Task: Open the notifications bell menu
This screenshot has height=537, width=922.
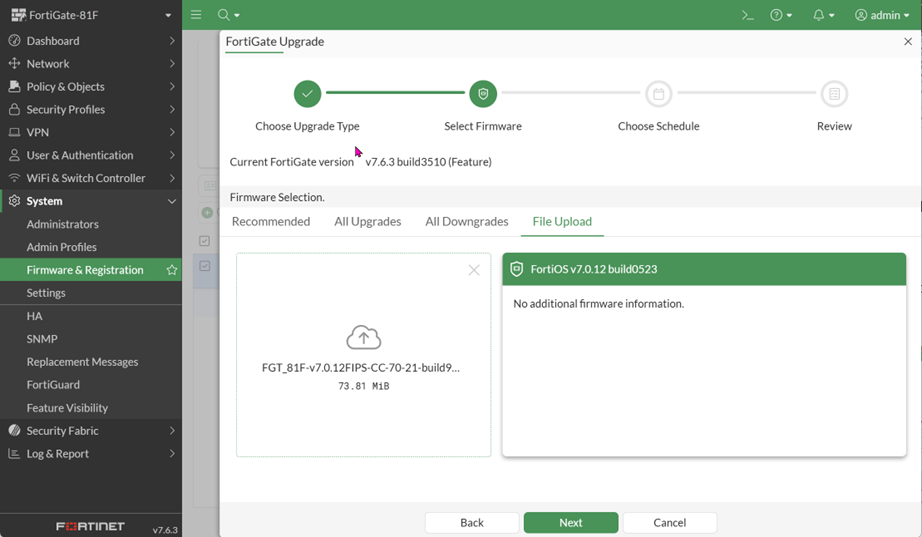Action: tap(822, 15)
